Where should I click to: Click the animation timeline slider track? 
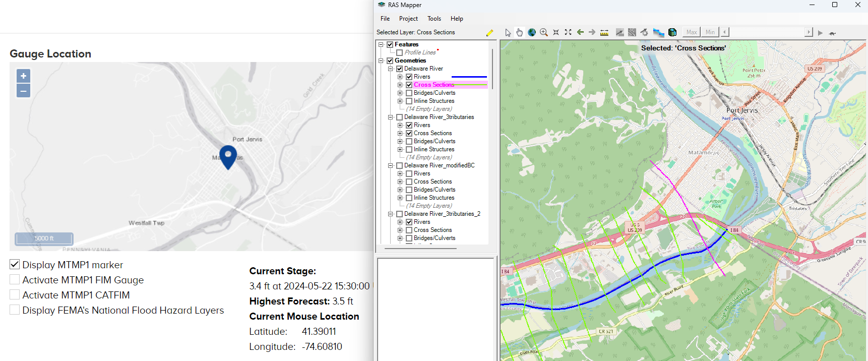[x=767, y=32]
